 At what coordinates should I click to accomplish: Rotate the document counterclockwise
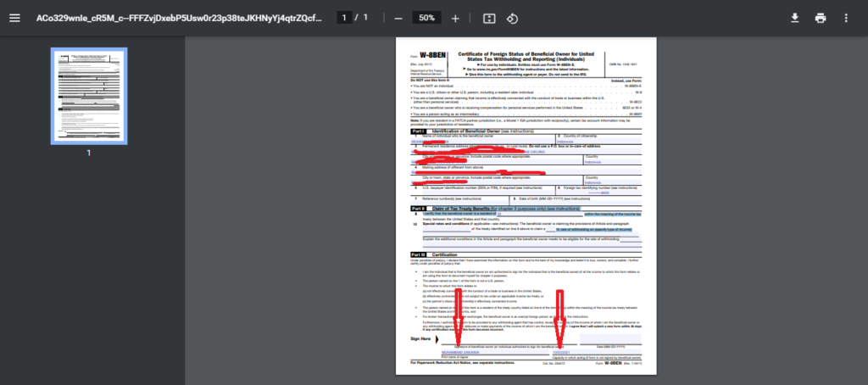pos(512,19)
